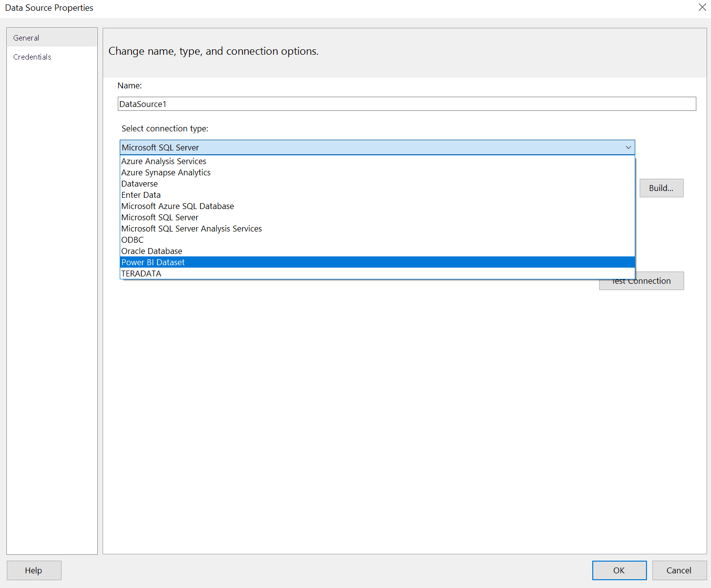Select Oracle Database from the list
This screenshot has height=588, width=711.
(152, 251)
